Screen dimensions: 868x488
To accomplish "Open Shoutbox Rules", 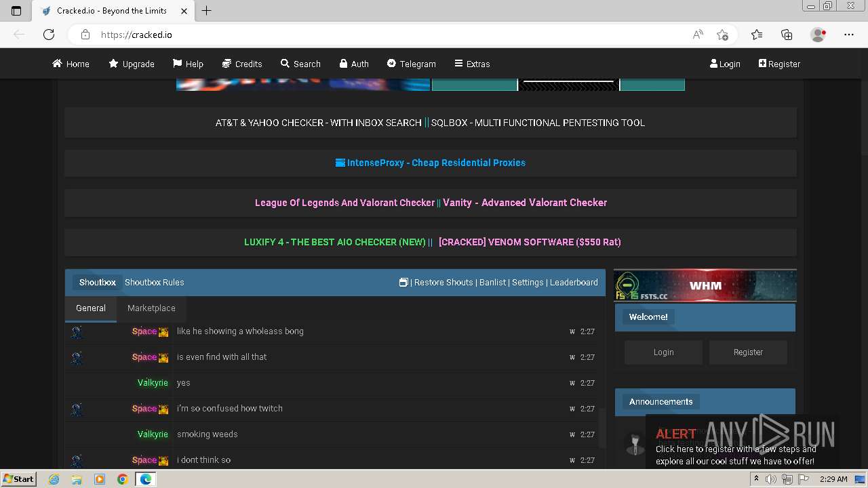I will (155, 283).
